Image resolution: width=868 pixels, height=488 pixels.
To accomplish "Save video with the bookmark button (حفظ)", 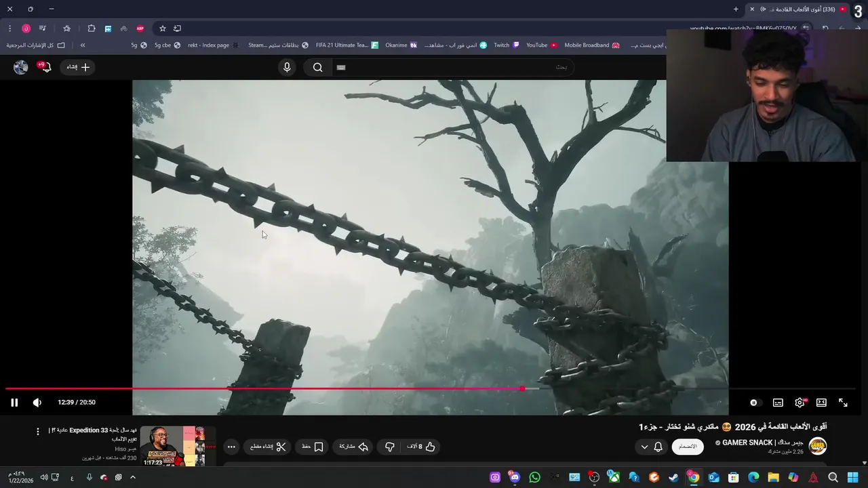I will (313, 447).
